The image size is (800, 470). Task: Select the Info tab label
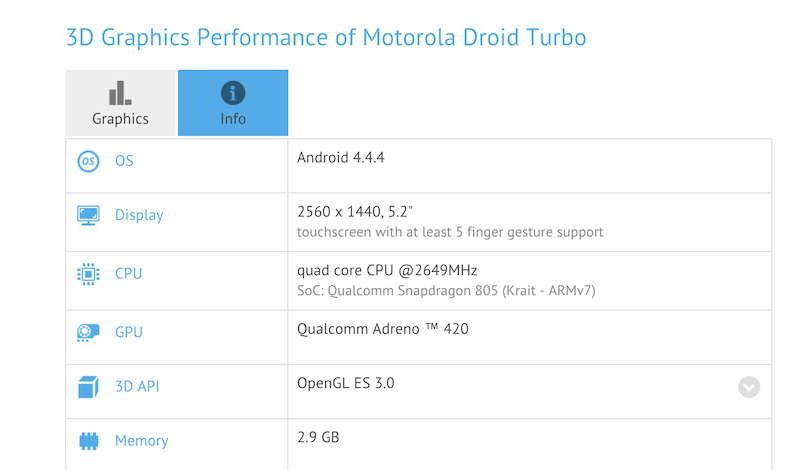(x=233, y=119)
